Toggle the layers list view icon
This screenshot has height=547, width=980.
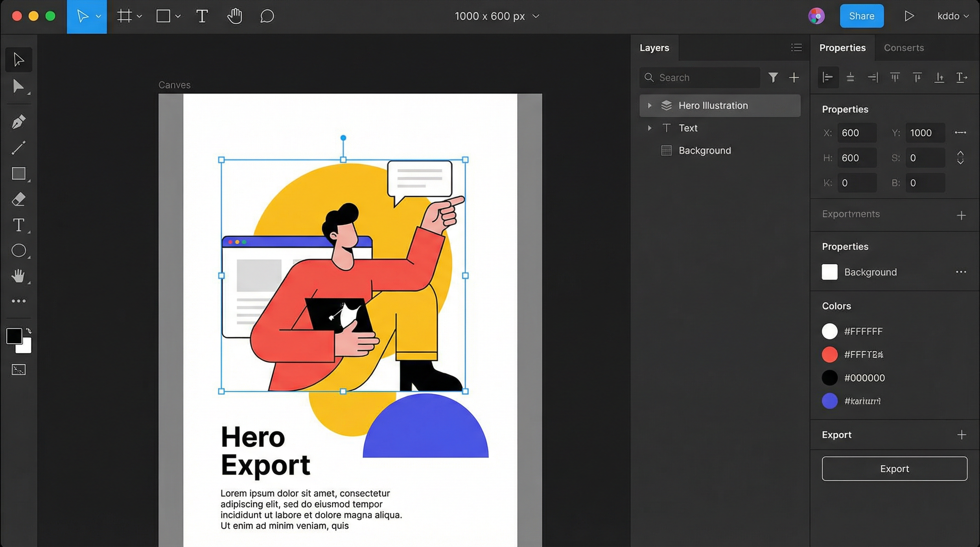(x=796, y=48)
